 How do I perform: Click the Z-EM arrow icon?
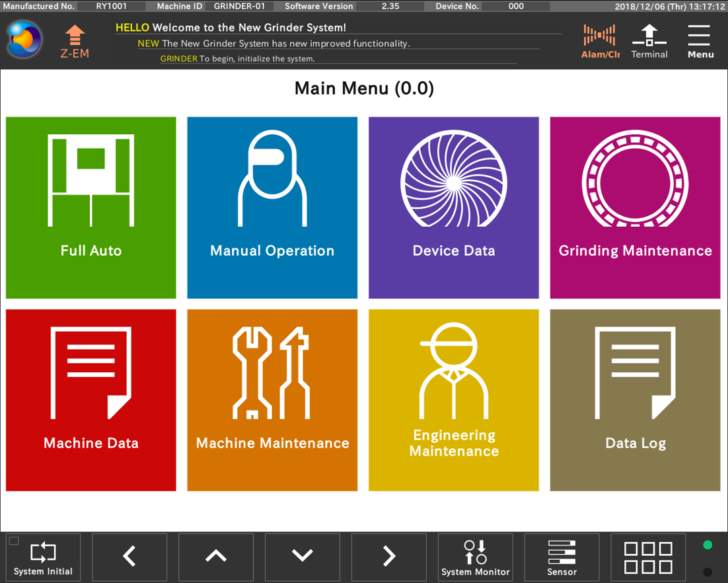click(75, 41)
